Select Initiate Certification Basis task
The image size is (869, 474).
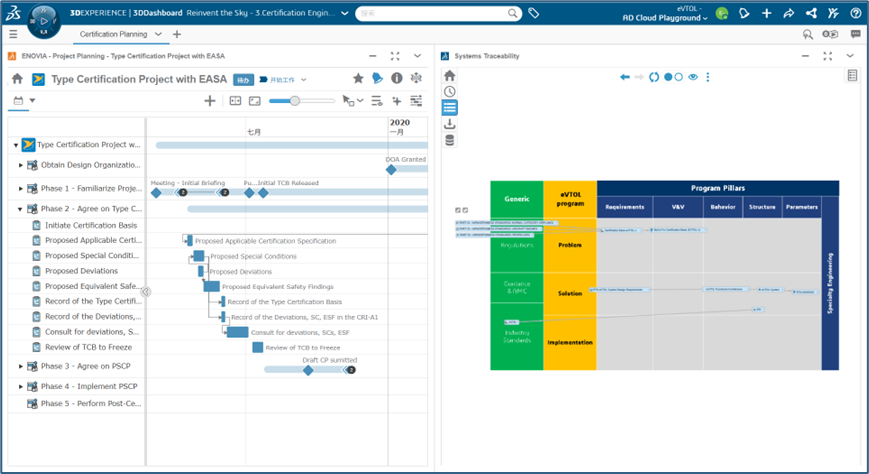pyautogui.click(x=91, y=225)
